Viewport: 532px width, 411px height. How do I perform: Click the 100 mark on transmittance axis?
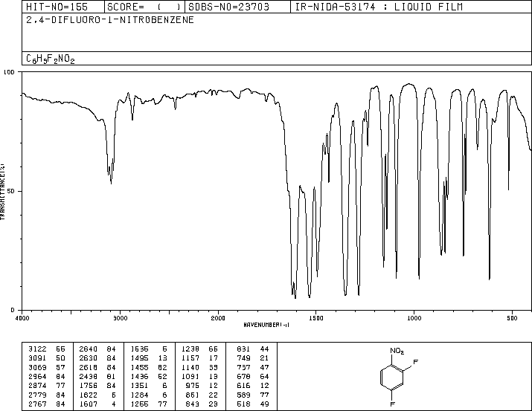click(9, 72)
